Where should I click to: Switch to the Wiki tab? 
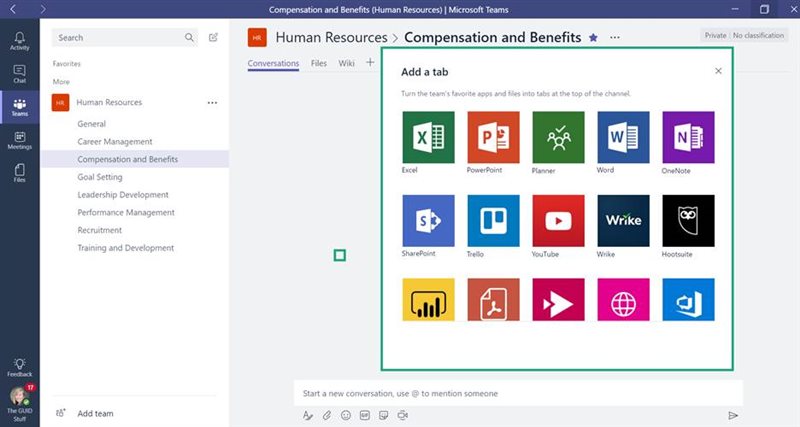click(x=346, y=63)
